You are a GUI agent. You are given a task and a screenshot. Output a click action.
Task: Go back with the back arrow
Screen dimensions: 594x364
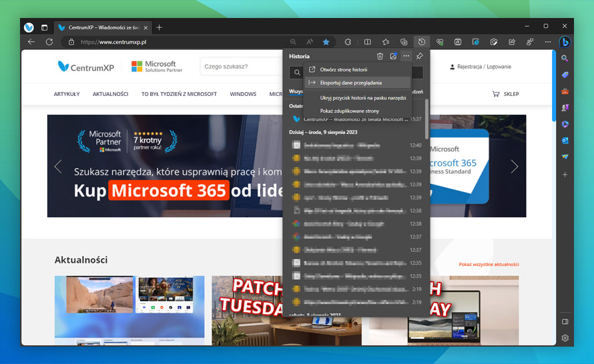(x=31, y=42)
